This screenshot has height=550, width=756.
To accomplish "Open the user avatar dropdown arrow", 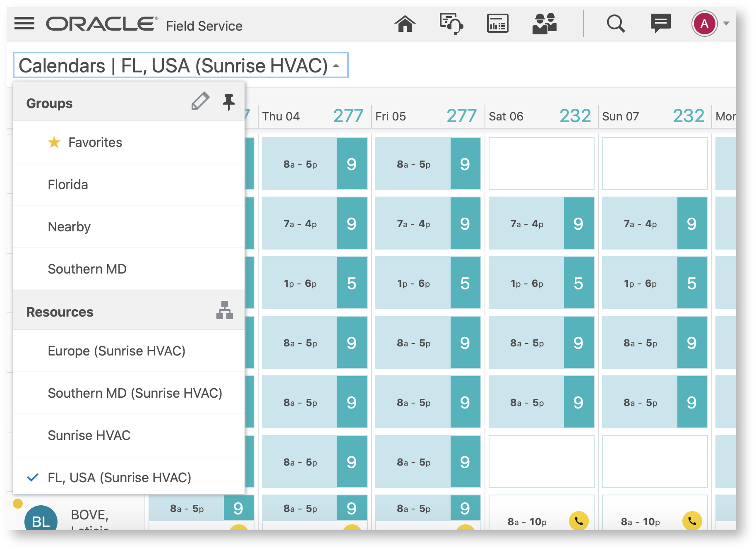I will pyautogui.click(x=727, y=24).
